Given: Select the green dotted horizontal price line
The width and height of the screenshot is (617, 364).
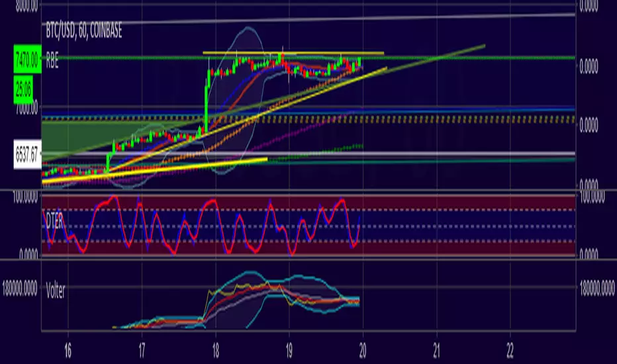Looking at the screenshot, I should tap(308, 58).
